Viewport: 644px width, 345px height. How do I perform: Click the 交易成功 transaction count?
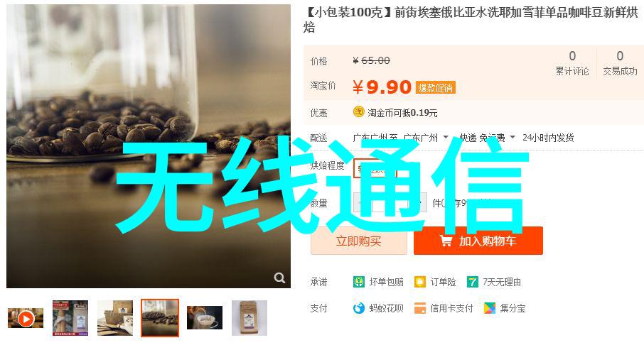pos(620,63)
